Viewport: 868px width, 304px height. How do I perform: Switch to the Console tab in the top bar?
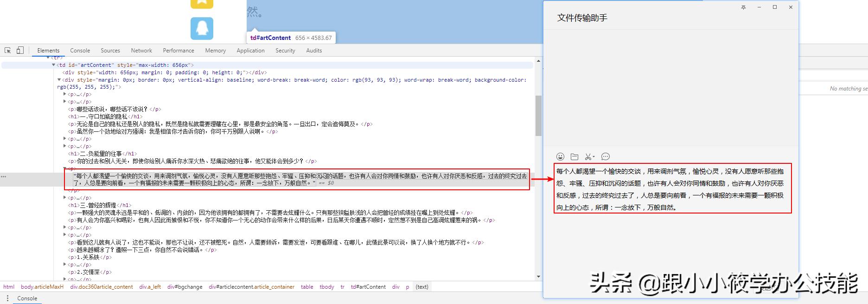[x=80, y=51]
